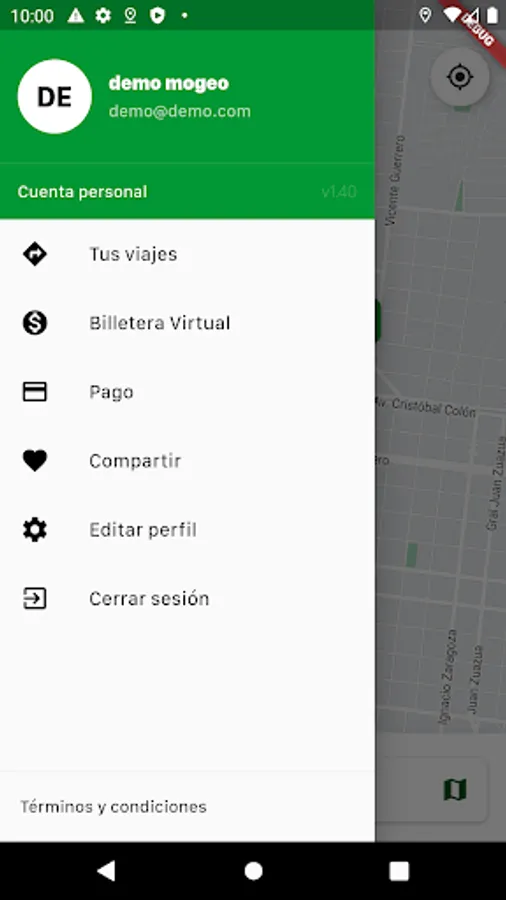Tap the my-location crosshair button on the map
This screenshot has height=900, width=506.
(x=460, y=77)
